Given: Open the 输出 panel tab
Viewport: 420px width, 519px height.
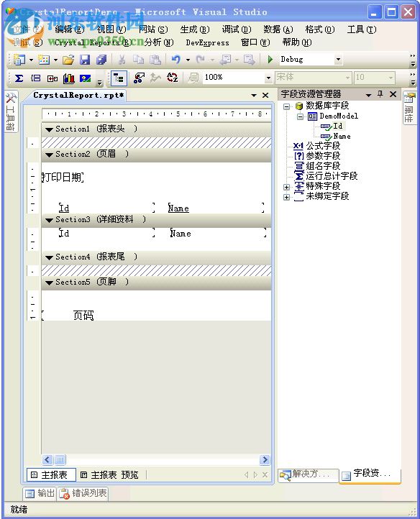Looking at the screenshot, I should [x=40, y=494].
